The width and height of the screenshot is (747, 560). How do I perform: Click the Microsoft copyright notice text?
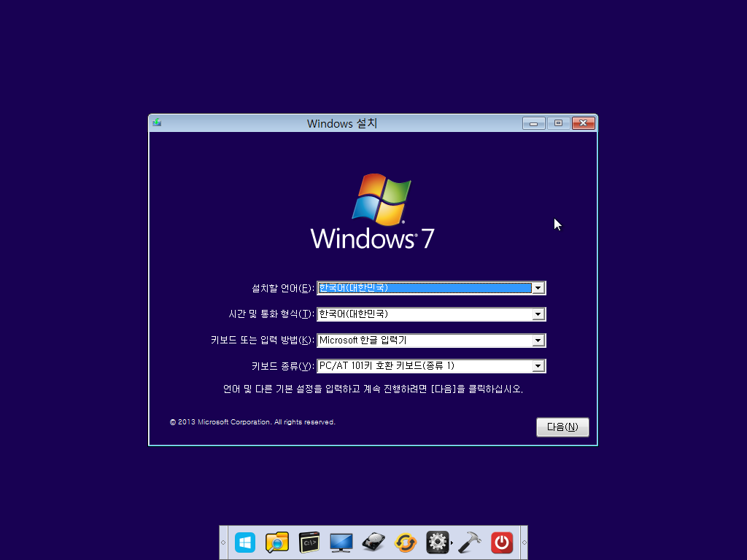click(x=252, y=422)
